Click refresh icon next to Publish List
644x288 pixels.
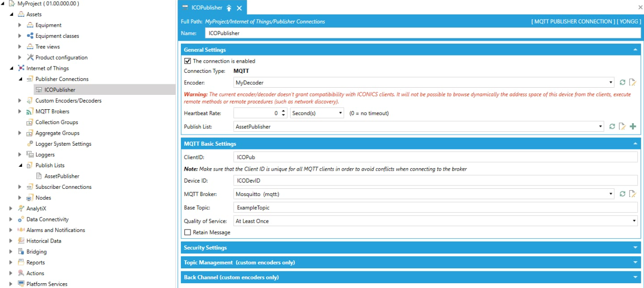point(612,127)
